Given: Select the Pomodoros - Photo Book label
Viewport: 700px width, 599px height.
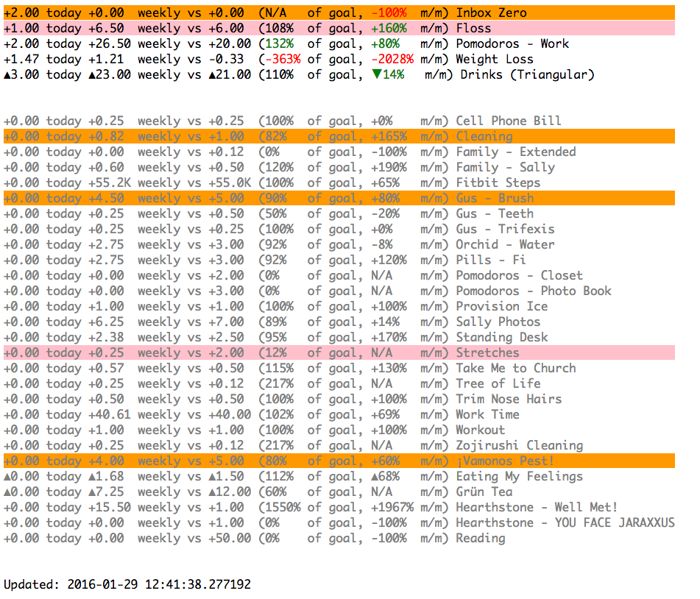Looking at the screenshot, I should coord(533,291).
